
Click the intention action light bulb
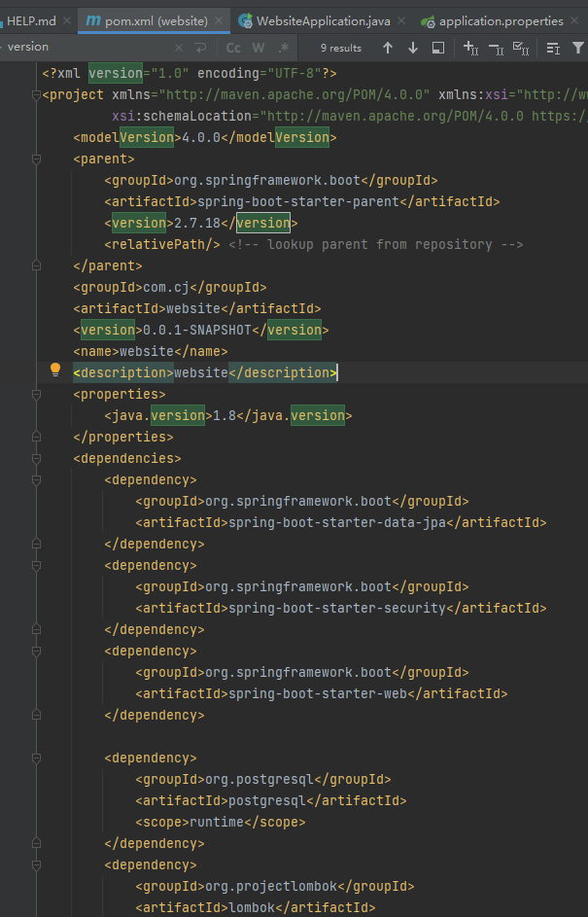click(x=54, y=370)
